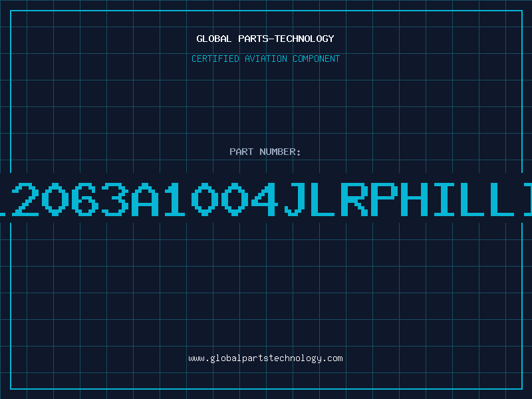Viewport: 532px width, 399px height.
Task: Click the PART NUMBER: label
Action: click(265, 152)
